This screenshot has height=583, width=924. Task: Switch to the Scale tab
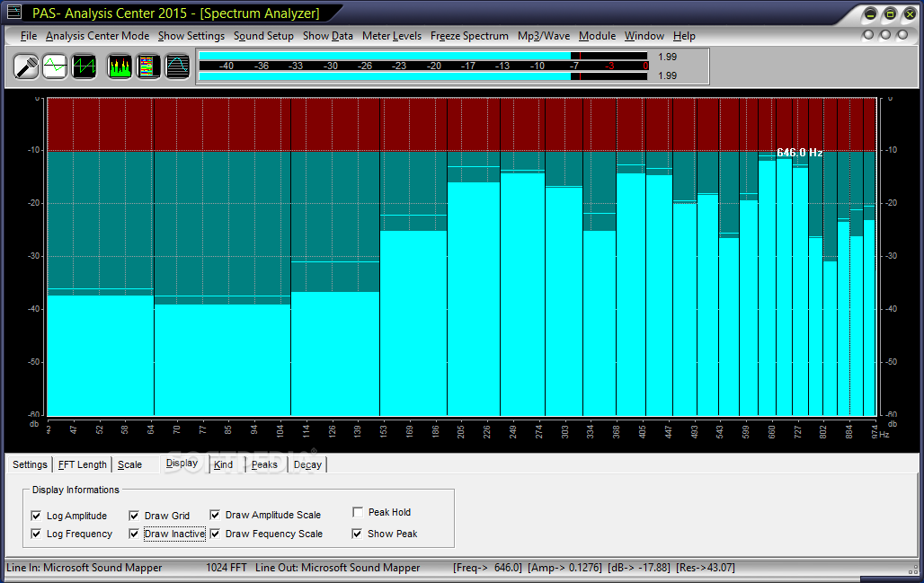[129, 464]
